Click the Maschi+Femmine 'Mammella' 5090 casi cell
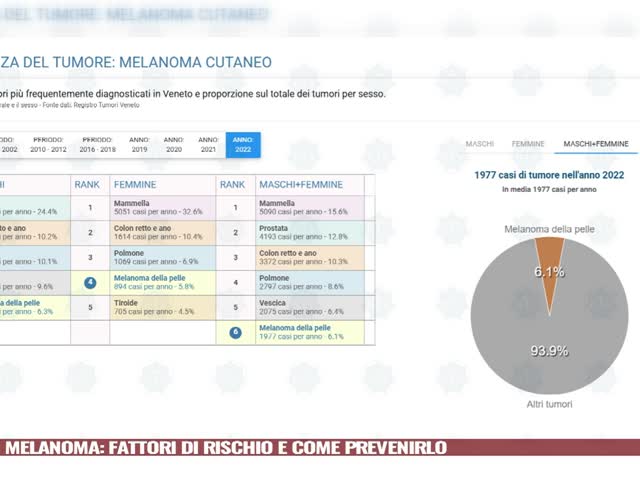This screenshot has height=480, width=640. 310,208
